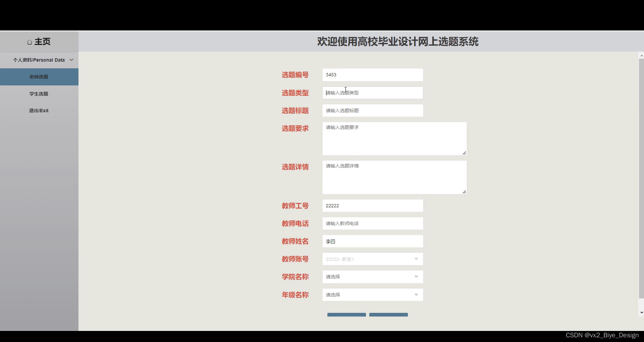
Task: Click the 选题编号 field containing 3453
Action: tap(373, 75)
